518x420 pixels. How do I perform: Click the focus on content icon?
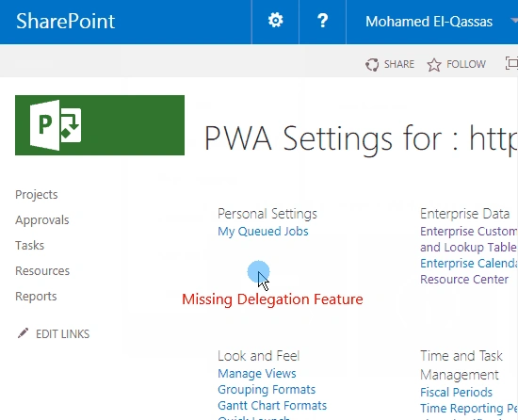pos(511,63)
